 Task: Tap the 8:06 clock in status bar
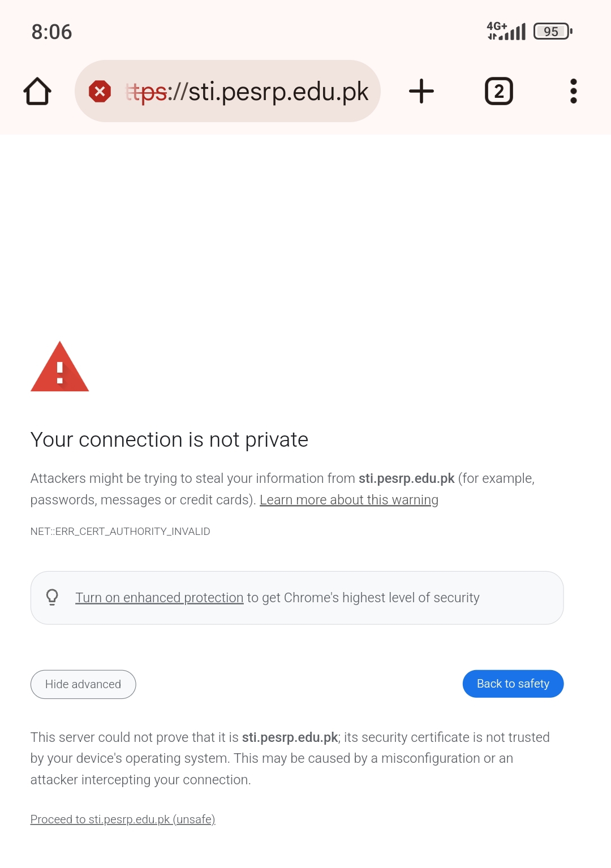[x=51, y=32]
